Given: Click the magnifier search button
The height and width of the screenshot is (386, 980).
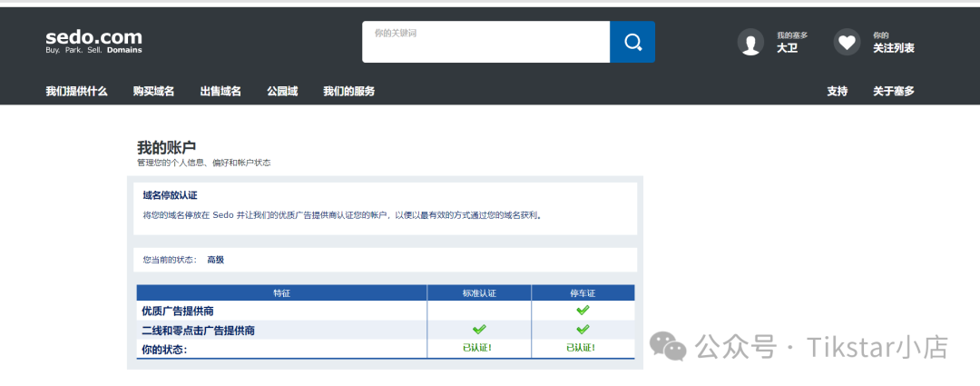Looking at the screenshot, I should tap(632, 42).
